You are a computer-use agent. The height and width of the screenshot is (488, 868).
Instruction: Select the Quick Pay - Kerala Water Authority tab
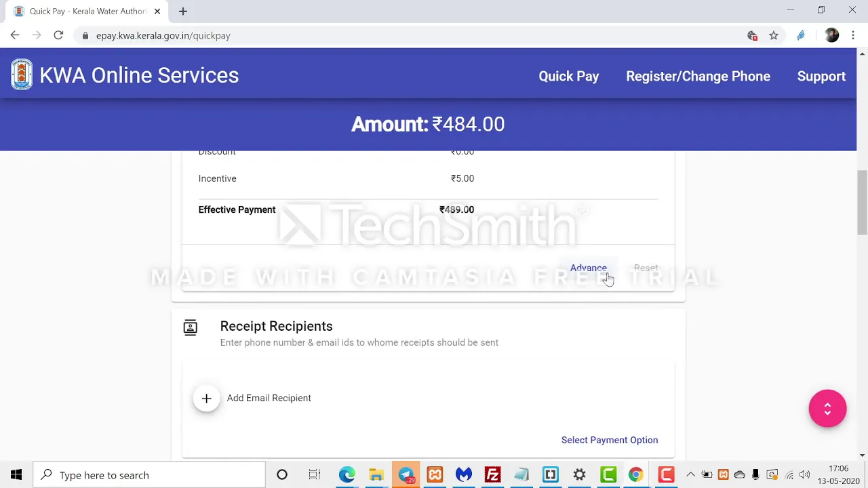pos(88,11)
